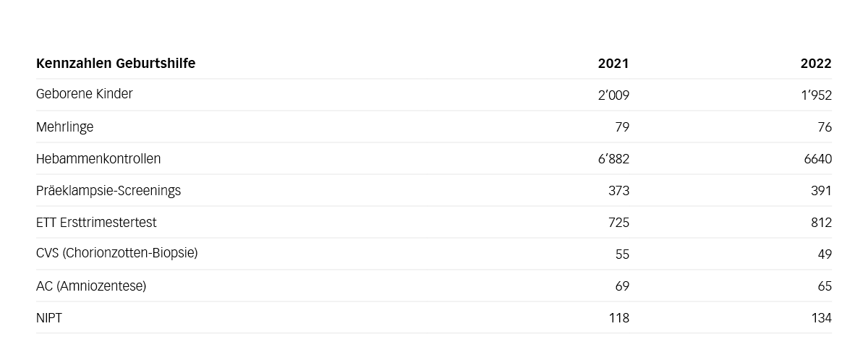Select the 2022 NIPT value 134
This screenshot has width=868, height=347.
coord(822,318)
